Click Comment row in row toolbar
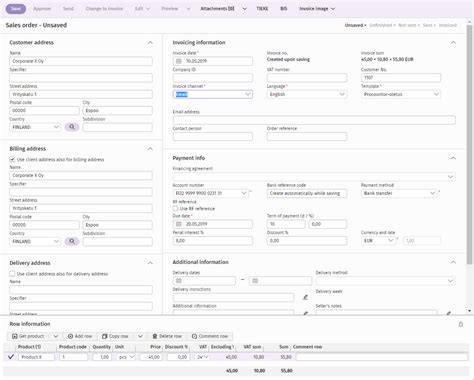 [x=210, y=336]
